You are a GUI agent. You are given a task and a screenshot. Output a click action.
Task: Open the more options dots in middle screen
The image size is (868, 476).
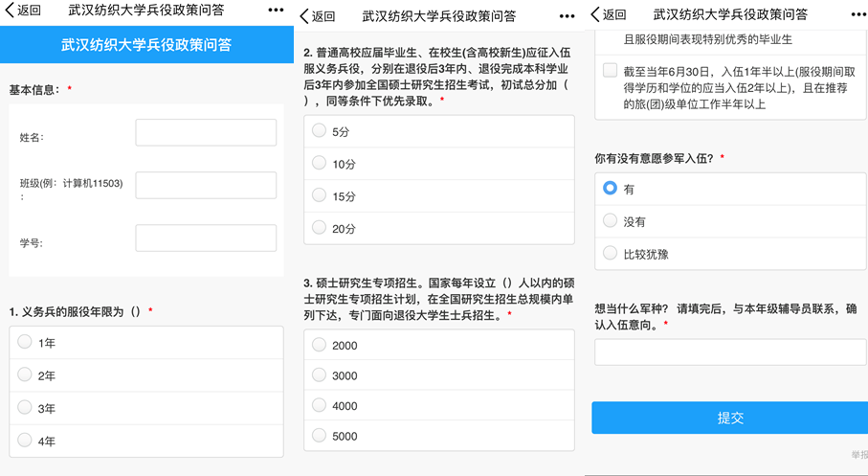pos(567,16)
